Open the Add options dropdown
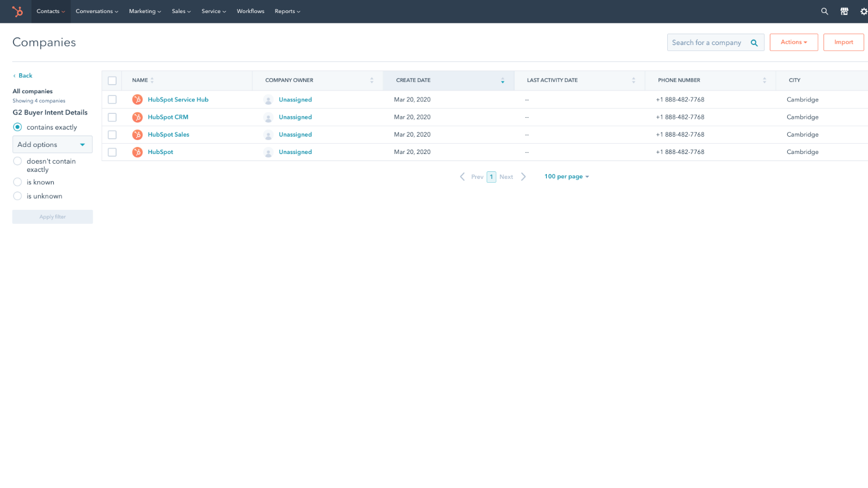The width and height of the screenshot is (868, 488). 53,145
